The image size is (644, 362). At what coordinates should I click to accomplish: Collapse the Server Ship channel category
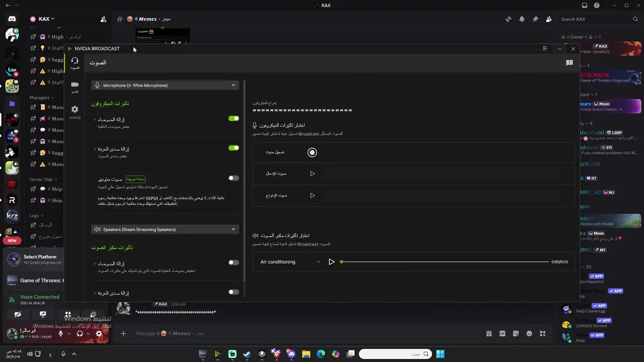tap(43, 179)
